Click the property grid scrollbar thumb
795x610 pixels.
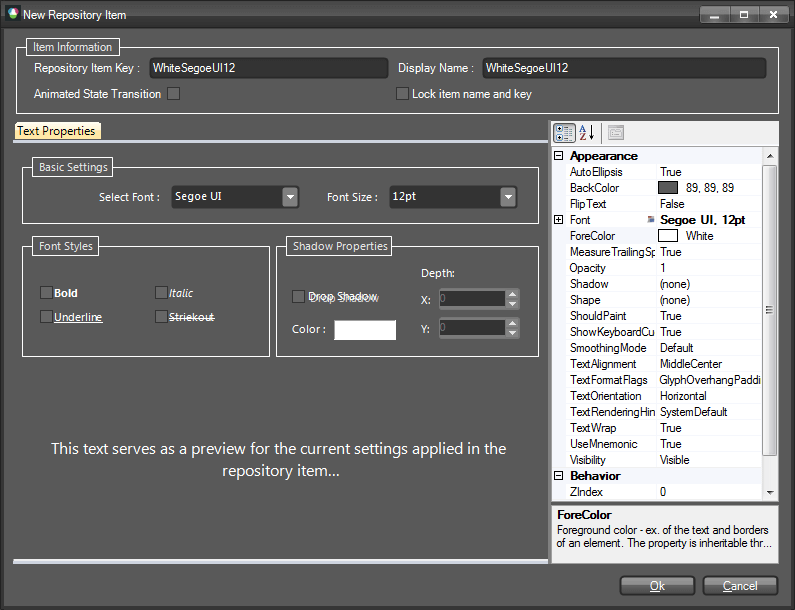coord(770,310)
